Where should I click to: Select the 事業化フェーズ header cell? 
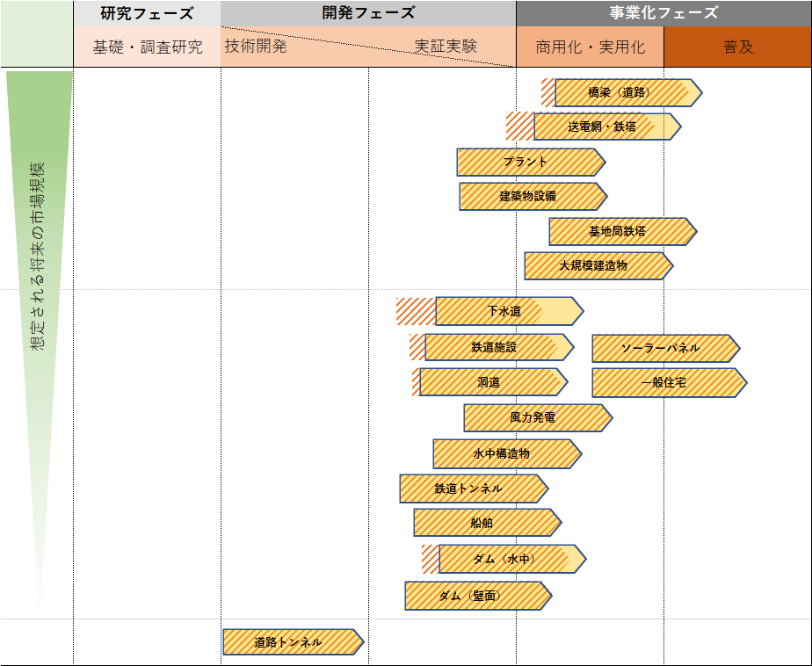pyautogui.click(x=663, y=13)
